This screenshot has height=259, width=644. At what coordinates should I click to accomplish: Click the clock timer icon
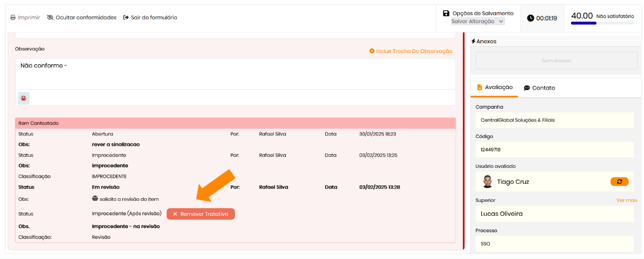pyautogui.click(x=530, y=18)
